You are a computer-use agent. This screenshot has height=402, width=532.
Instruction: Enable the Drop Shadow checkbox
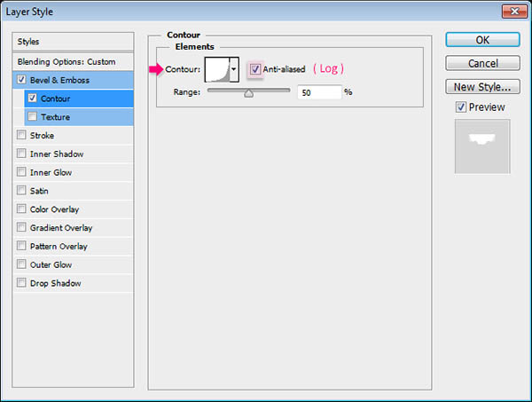(x=21, y=282)
